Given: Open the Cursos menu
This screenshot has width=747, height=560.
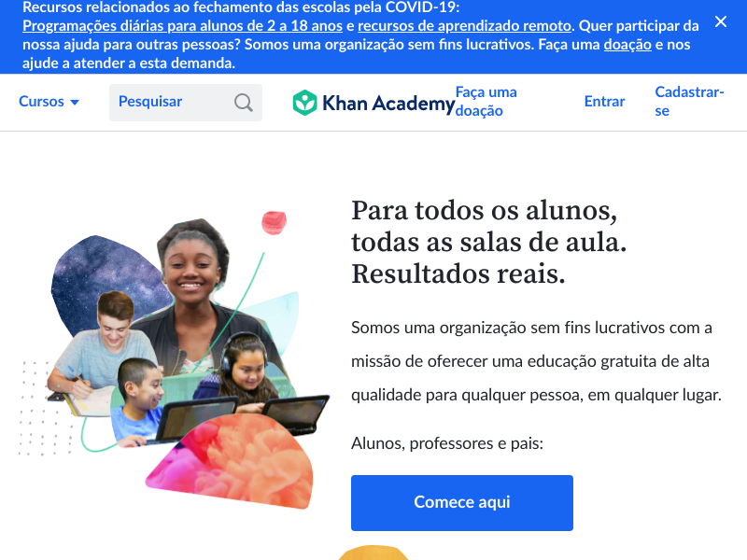Looking at the screenshot, I should [49, 102].
